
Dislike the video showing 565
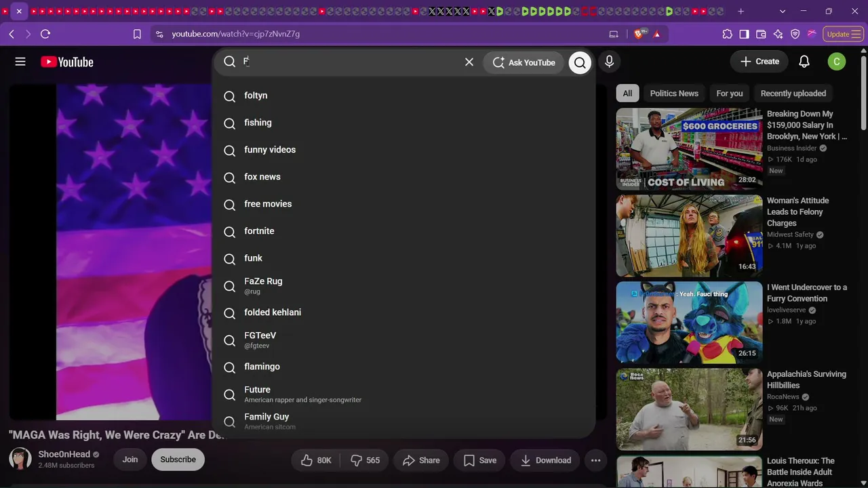click(x=364, y=460)
